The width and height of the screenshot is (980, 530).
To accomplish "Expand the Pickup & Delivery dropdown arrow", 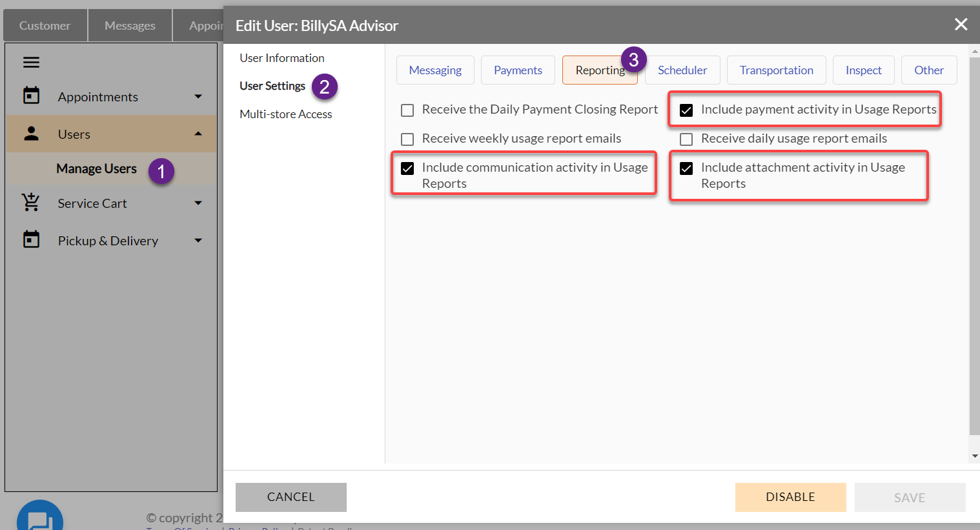I will pos(198,240).
